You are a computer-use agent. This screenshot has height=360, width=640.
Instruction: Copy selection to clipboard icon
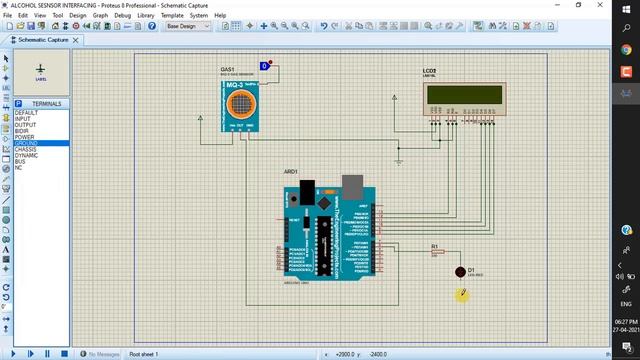click(x=359, y=26)
